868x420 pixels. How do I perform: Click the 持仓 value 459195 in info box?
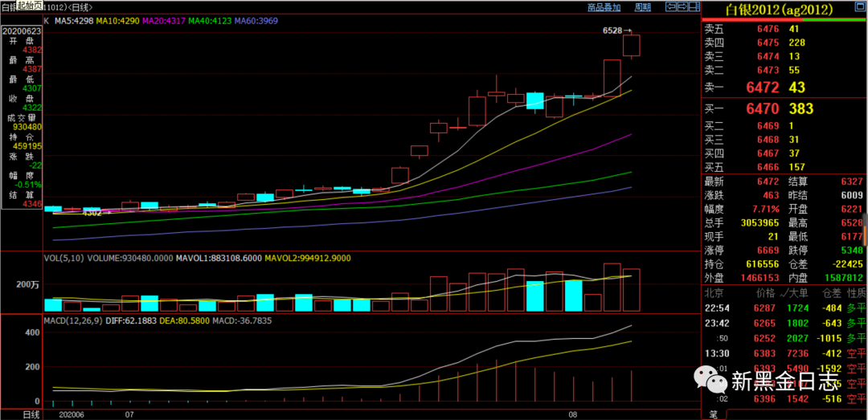(27, 146)
